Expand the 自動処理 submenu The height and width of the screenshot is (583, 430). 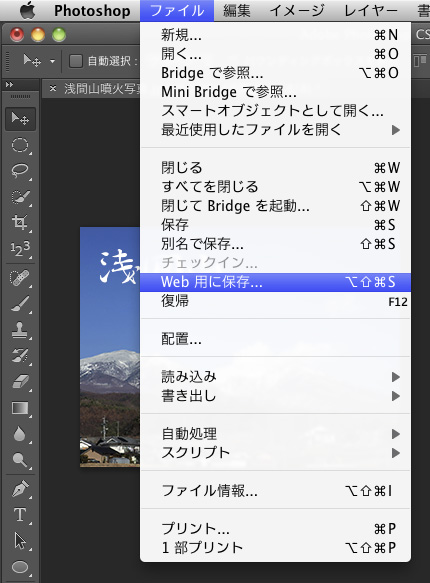coord(275,434)
